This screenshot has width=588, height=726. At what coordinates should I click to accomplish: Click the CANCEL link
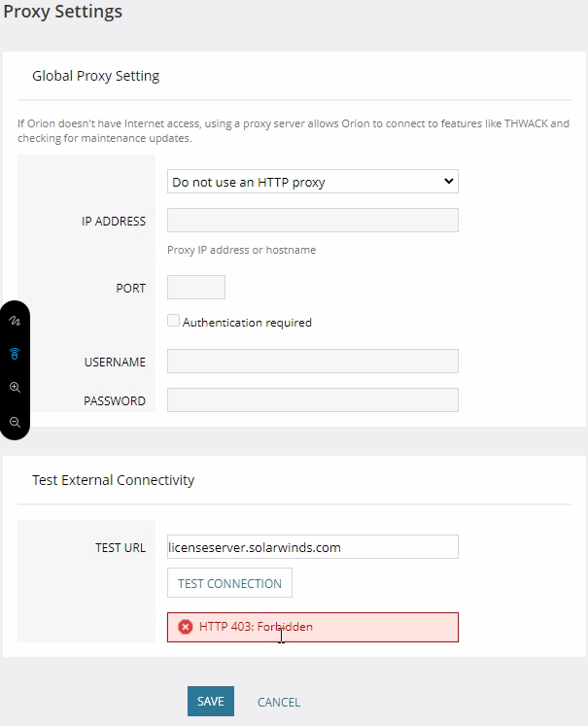pyautogui.click(x=279, y=702)
